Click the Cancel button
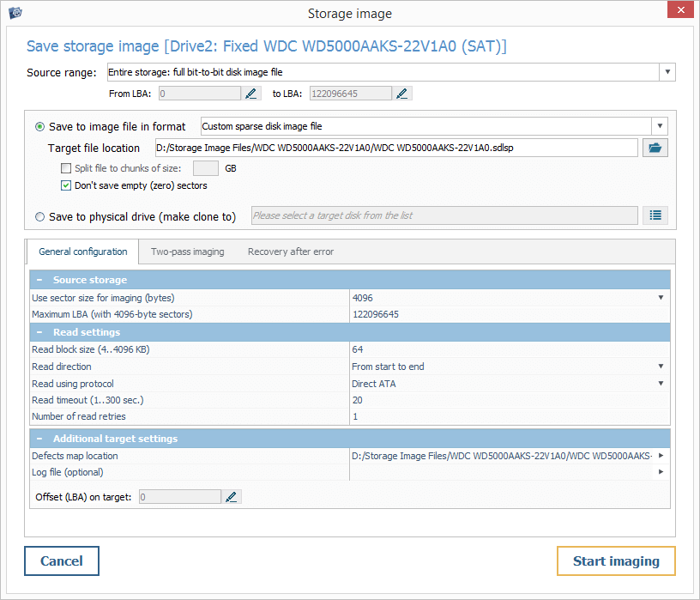 pyautogui.click(x=62, y=561)
